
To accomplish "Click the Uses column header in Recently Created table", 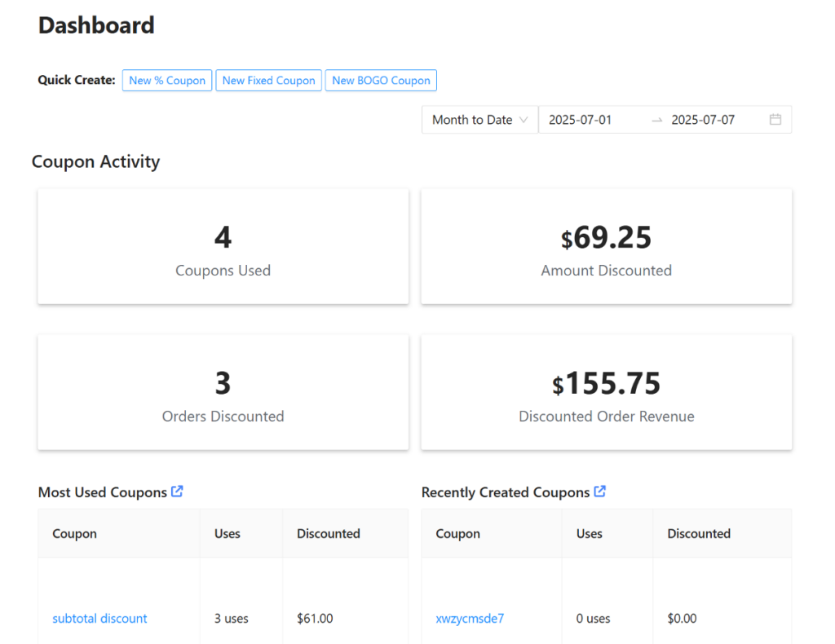I will pos(589,533).
